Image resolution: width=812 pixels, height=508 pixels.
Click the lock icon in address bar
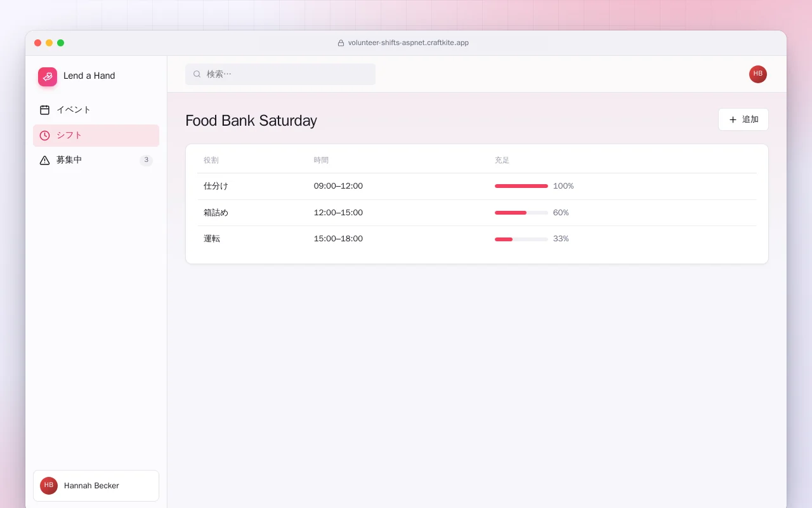click(341, 43)
